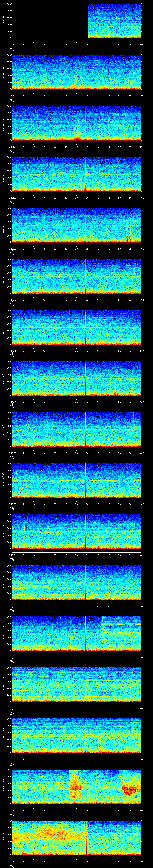The height and width of the screenshot is (868, 153).
Task: Click the 25-second tick label under the 10:13:00 panel
Action: (66, 249)
